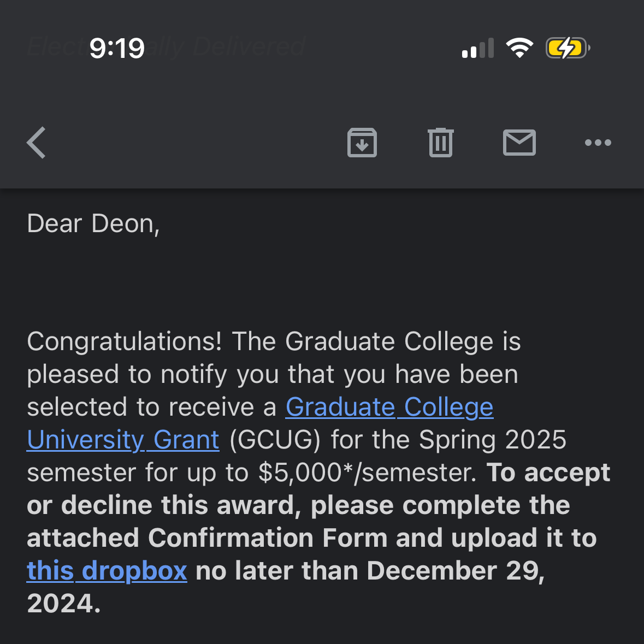
Task: Go back using the left chevron
Action: (x=37, y=143)
